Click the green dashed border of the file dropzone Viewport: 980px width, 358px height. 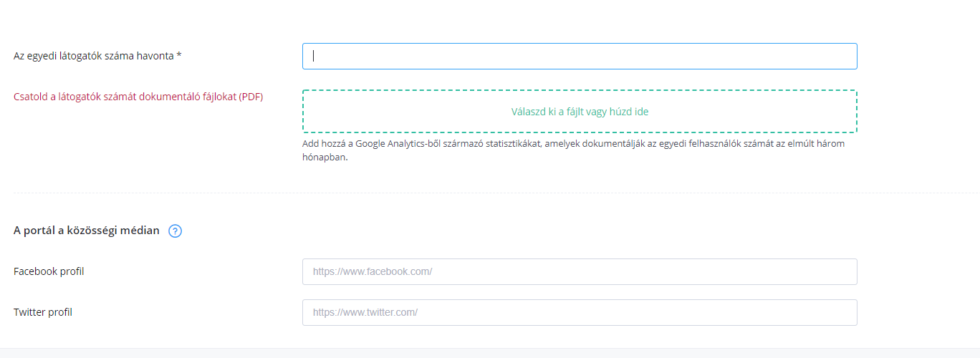tap(580, 90)
